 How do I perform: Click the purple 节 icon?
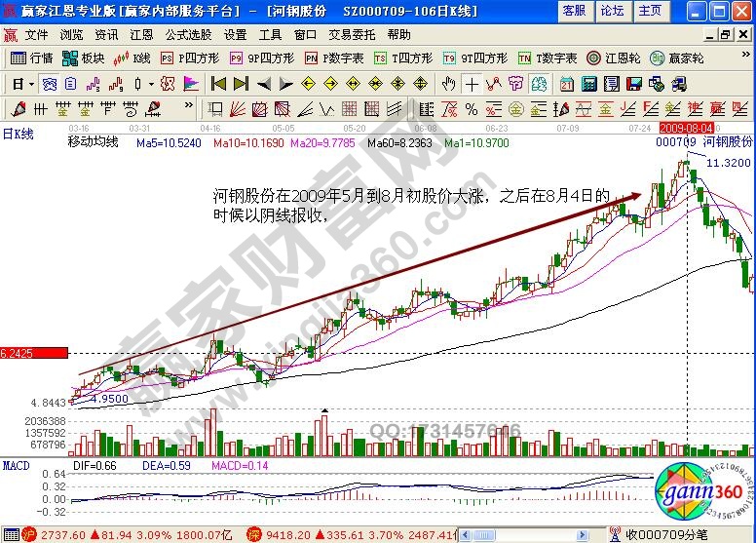pyautogui.click(x=516, y=84)
